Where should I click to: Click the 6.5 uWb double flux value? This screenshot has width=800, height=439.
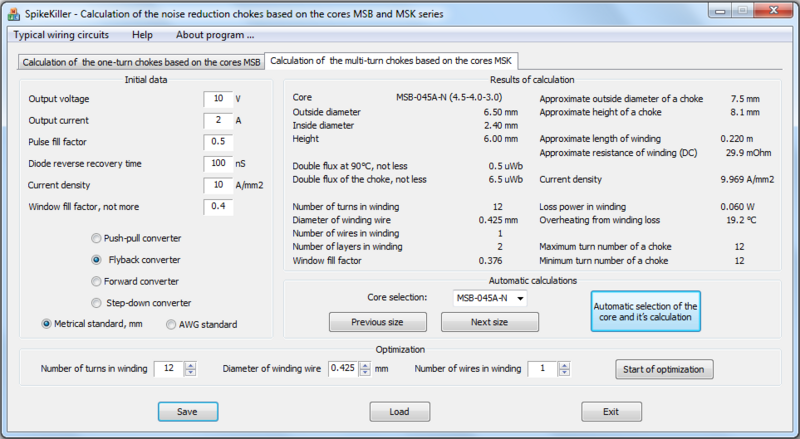tap(505, 180)
